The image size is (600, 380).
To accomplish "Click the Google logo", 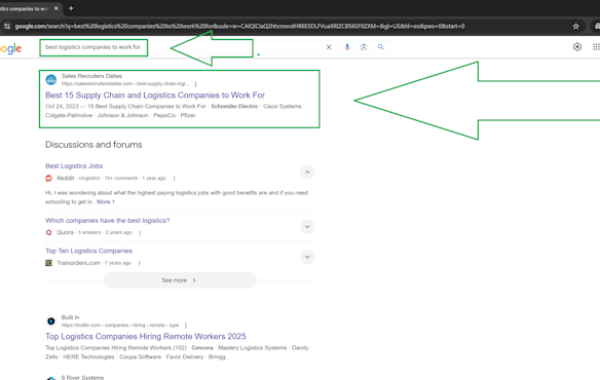I will pyautogui.click(x=11, y=48).
